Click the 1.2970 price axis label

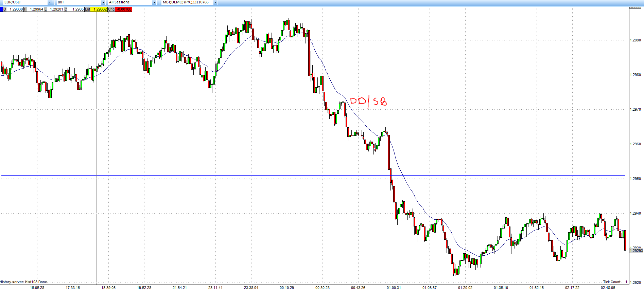(x=636, y=109)
